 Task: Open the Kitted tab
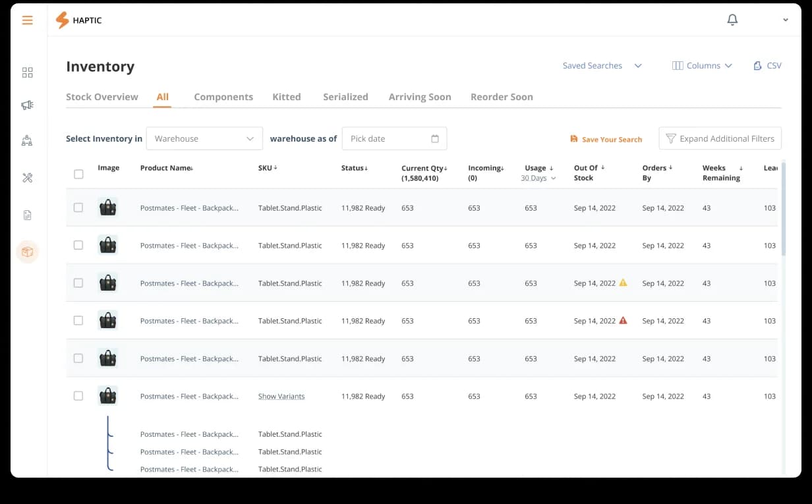pos(287,97)
